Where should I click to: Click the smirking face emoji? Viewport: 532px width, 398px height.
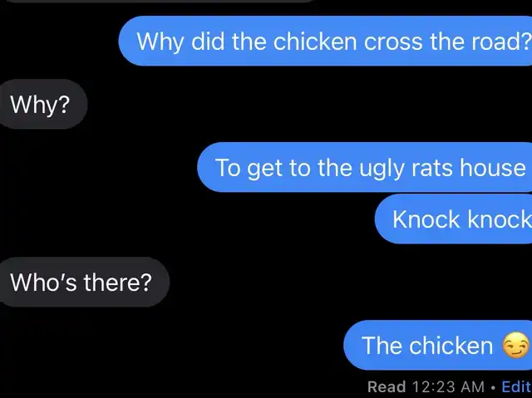click(515, 345)
